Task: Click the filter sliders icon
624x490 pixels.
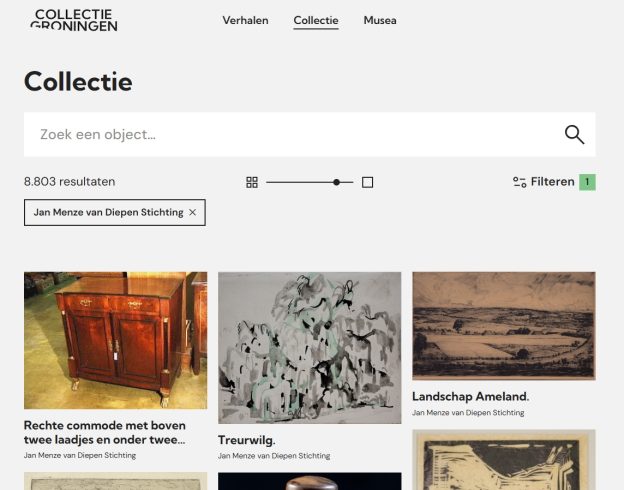Action: point(519,182)
